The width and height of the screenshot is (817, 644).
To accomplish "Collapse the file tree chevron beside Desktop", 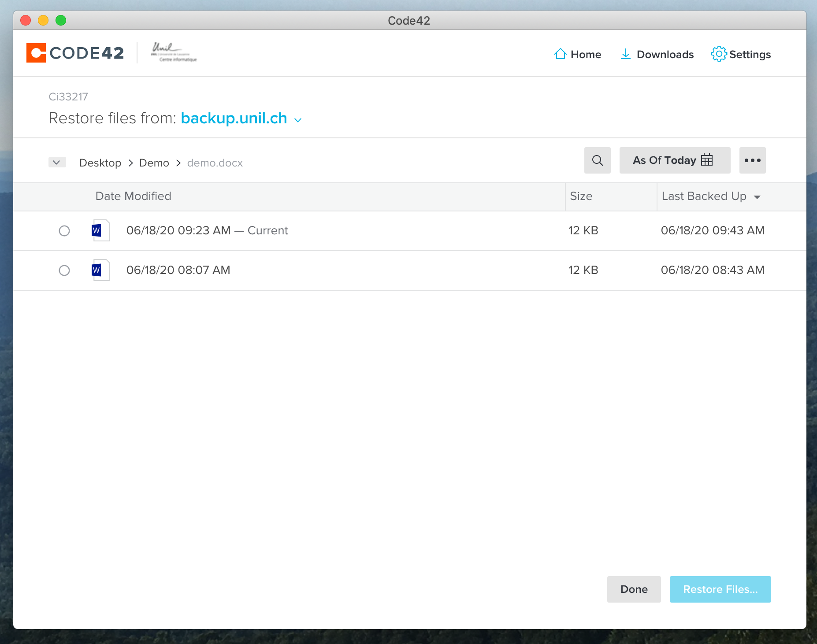I will [x=57, y=163].
